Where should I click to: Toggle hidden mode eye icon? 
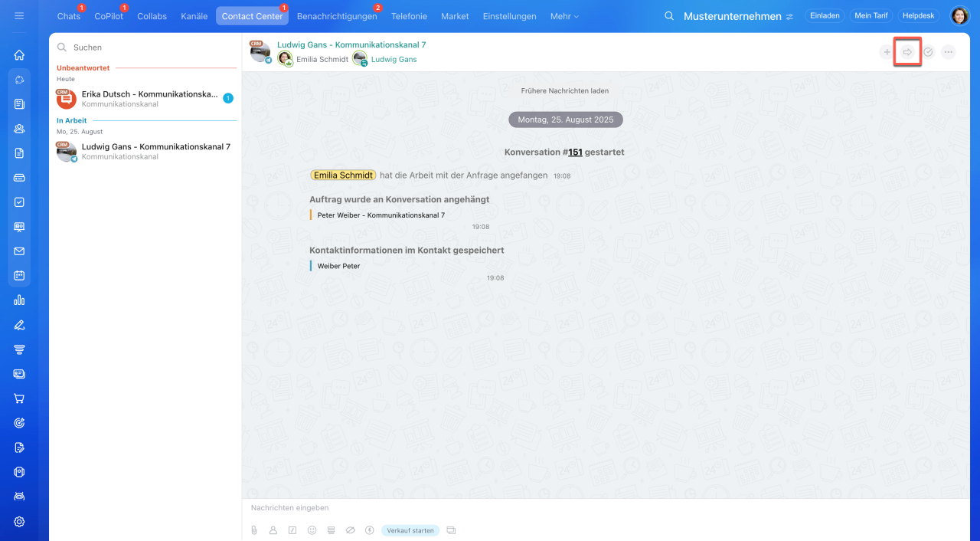(x=350, y=530)
